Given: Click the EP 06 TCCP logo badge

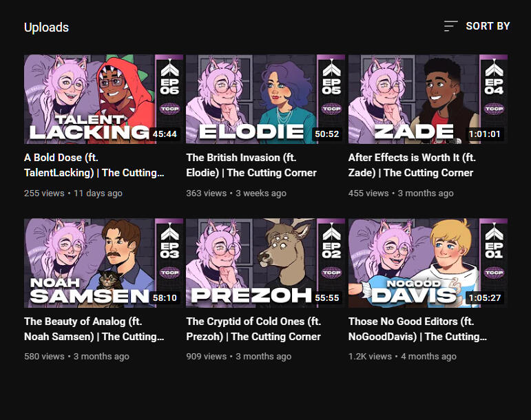Looking at the screenshot, I should [x=169, y=109].
